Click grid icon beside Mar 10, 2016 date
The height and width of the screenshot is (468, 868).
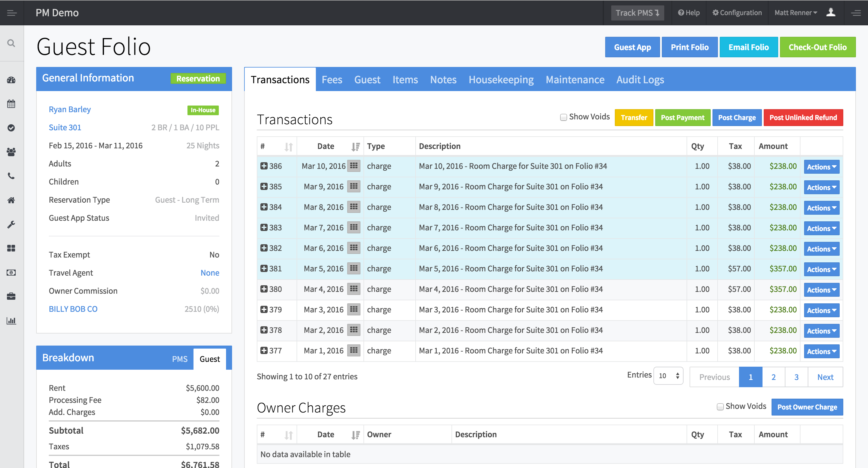(x=354, y=166)
